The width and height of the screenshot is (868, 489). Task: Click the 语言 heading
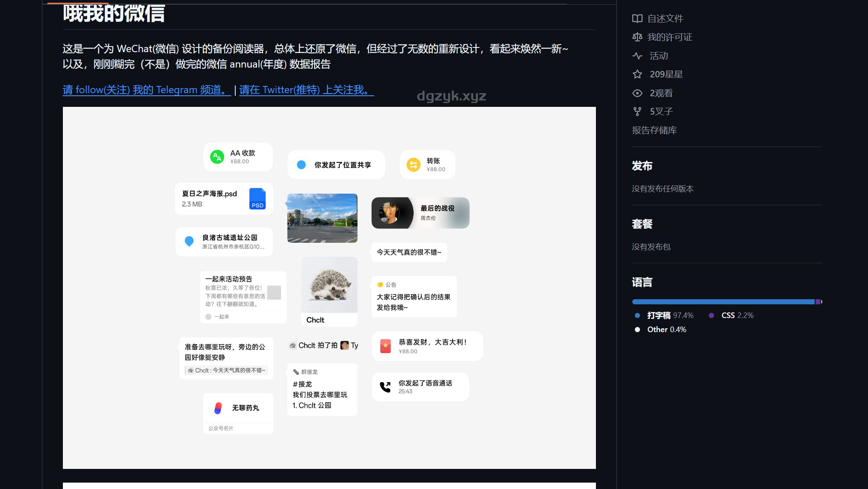[x=642, y=282]
